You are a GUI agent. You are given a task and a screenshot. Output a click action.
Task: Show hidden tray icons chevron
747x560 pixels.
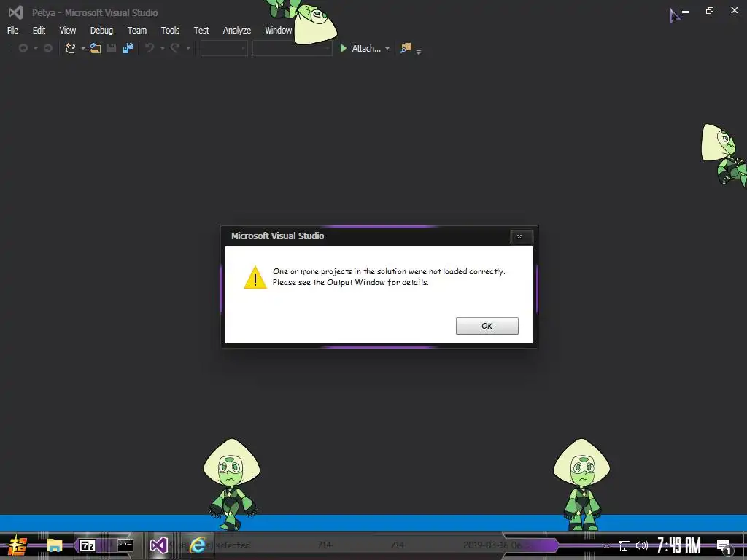point(607,545)
